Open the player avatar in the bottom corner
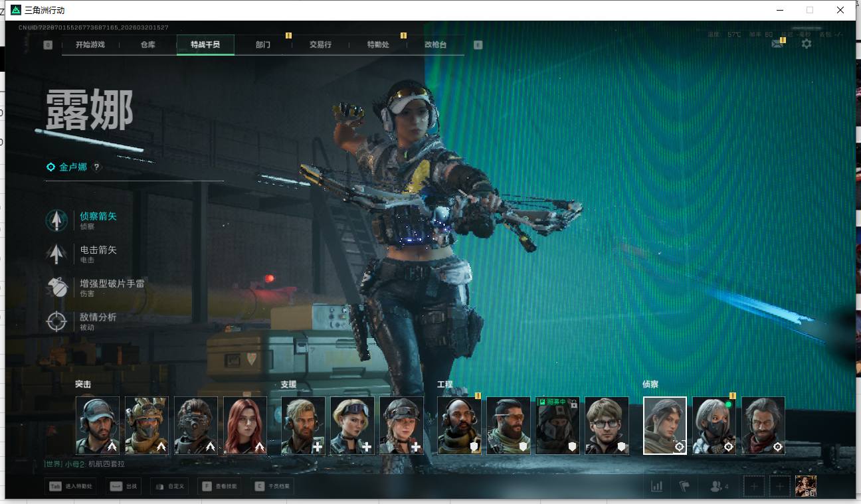Image resolution: width=861 pixels, height=504 pixels. click(806, 486)
